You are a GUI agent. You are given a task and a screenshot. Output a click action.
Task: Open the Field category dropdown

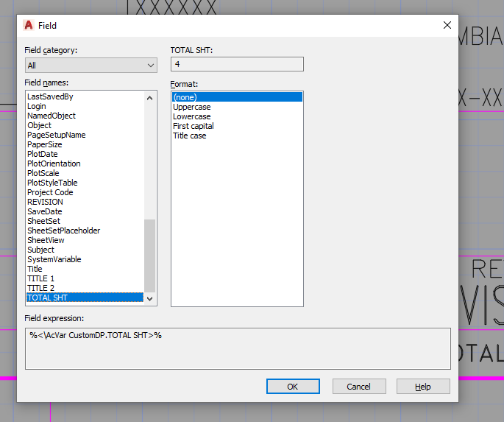[91, 66]
